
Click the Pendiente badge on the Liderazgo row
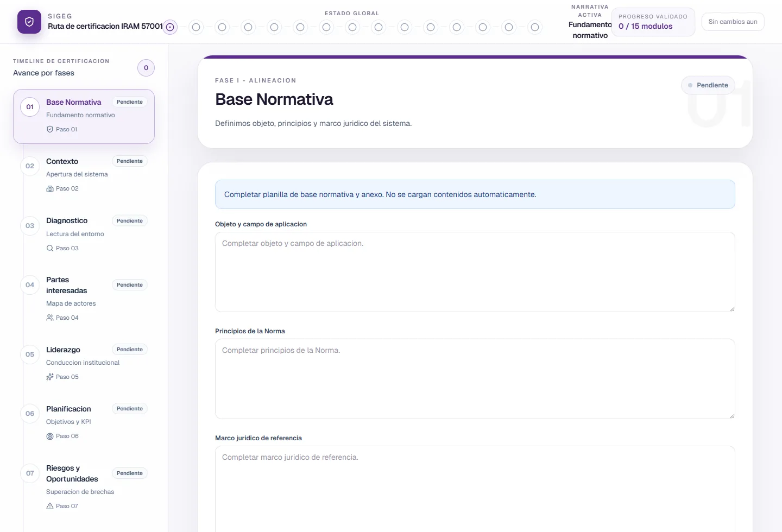coord(130,350)
